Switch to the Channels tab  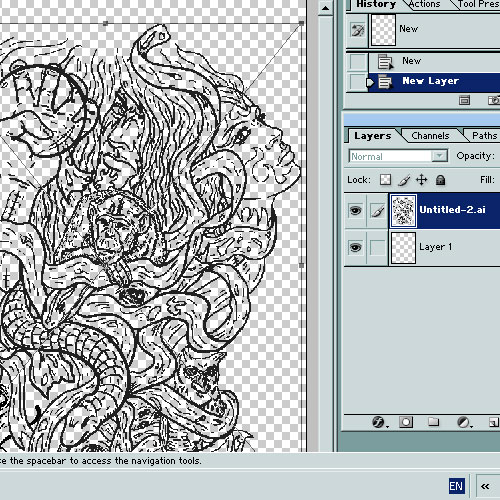point(430,136)
